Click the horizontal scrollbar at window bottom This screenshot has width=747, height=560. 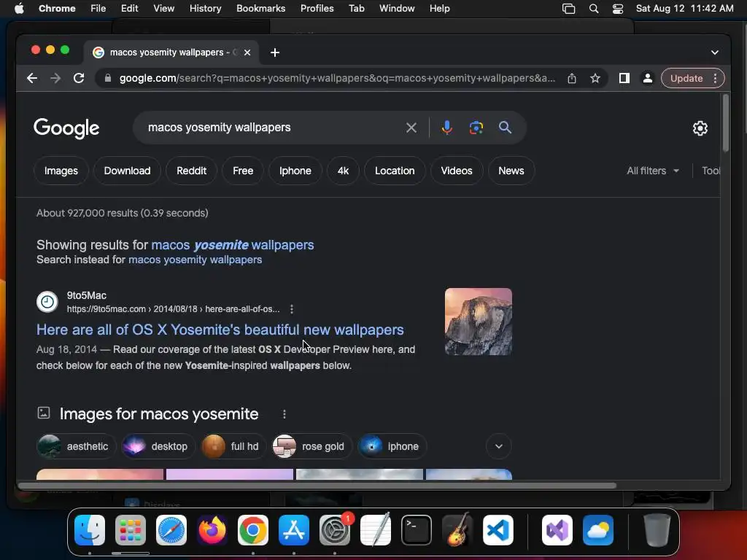click(x=317, y=486)
